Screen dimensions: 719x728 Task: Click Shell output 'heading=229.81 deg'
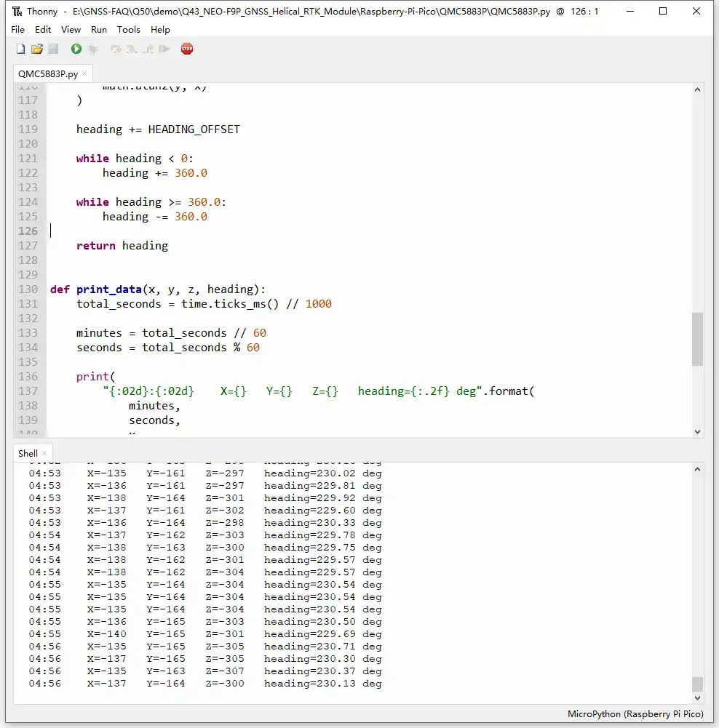click(323, 486)
